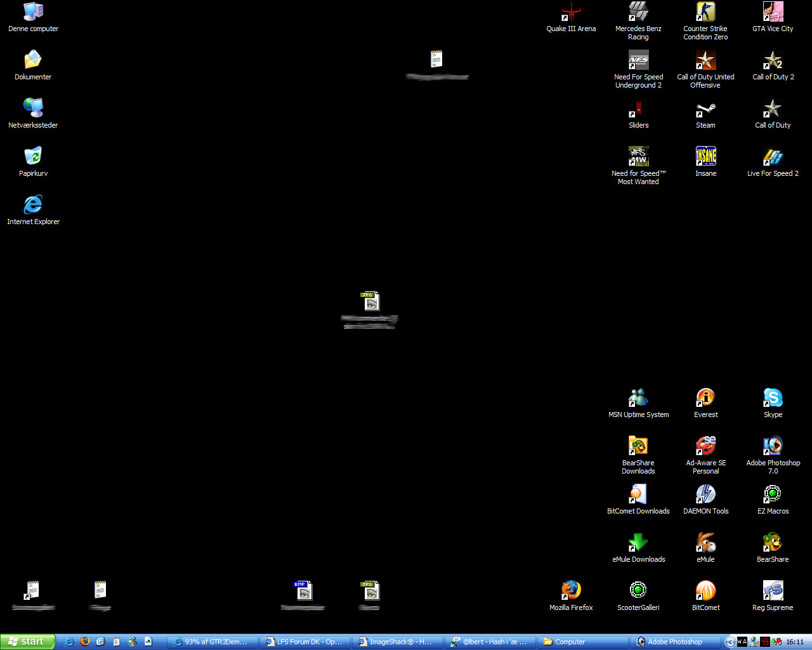Launch Internet Explorer from Quick Launch
This screenshot has width=812, height=650.
[x=69, y=642]
